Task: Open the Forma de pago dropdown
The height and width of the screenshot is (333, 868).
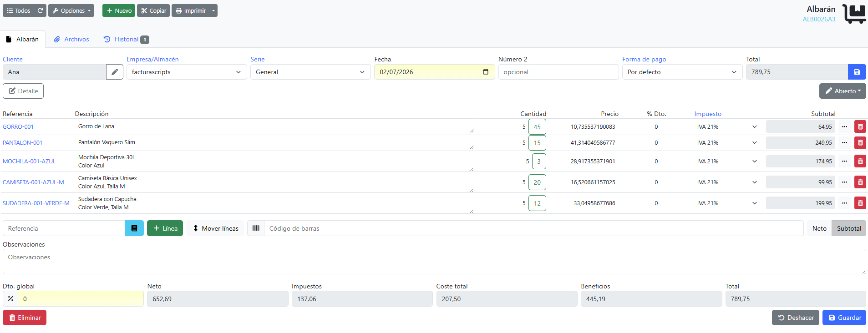Action: coord(682,72)
